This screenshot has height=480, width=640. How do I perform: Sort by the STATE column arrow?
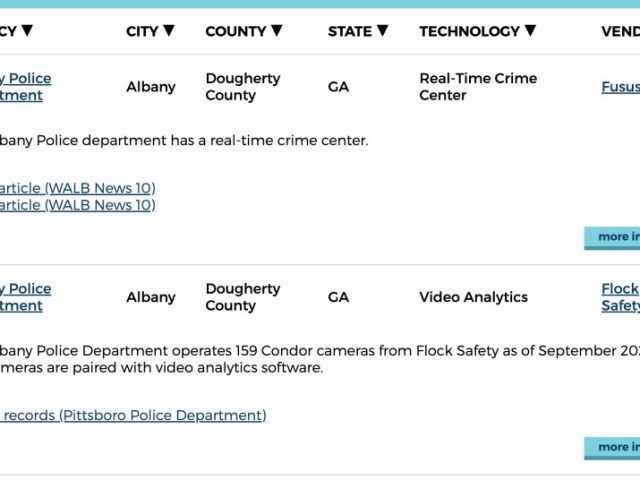tap(382, 31)
